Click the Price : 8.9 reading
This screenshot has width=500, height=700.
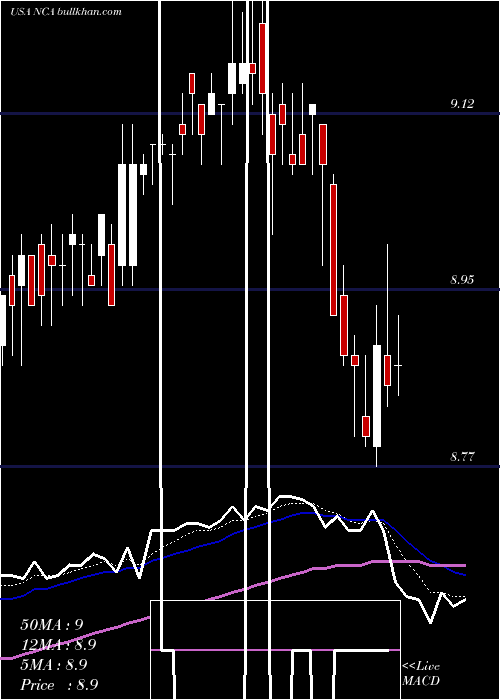59,685
